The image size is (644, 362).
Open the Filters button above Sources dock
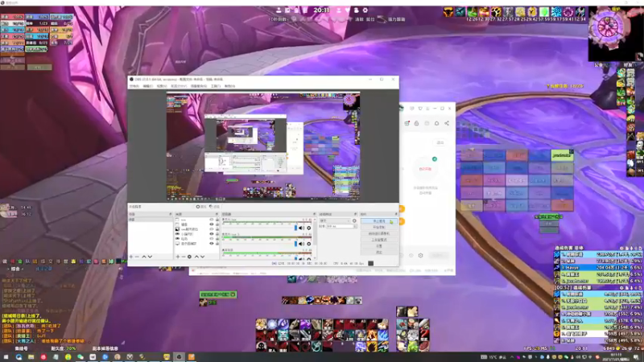pos(214,207)
